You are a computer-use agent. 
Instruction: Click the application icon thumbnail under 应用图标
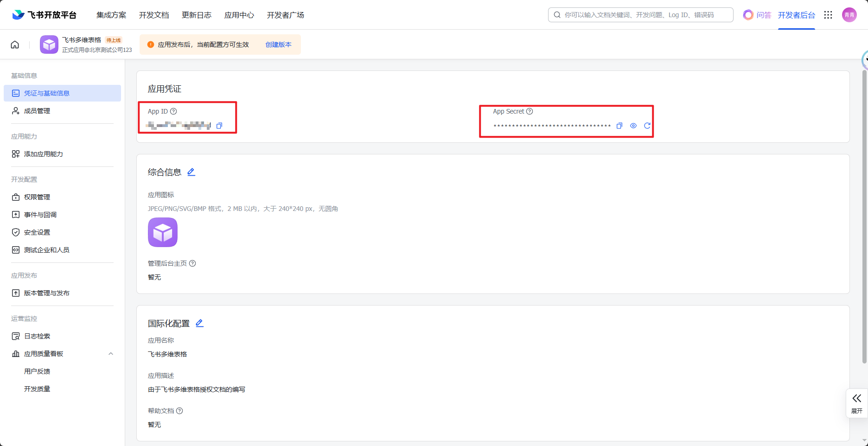(x=163, y=232)
